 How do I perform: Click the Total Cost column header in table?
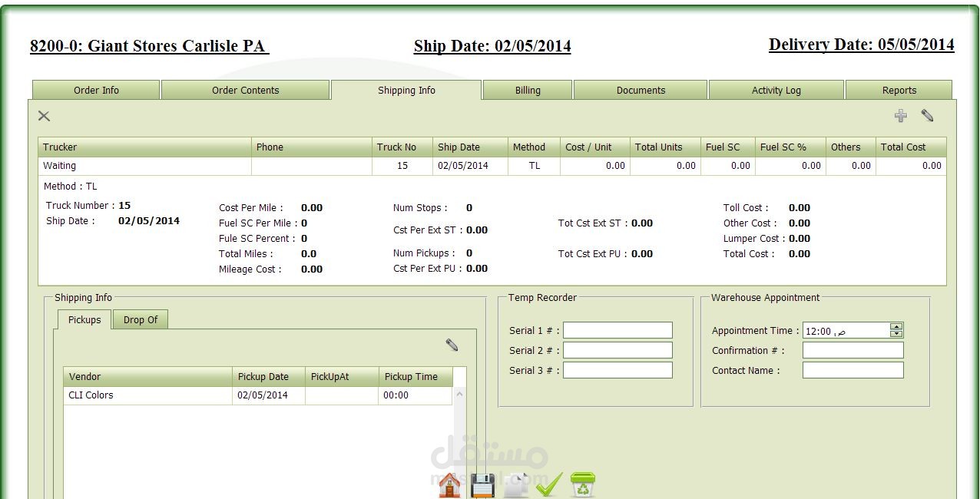(911, 147)
